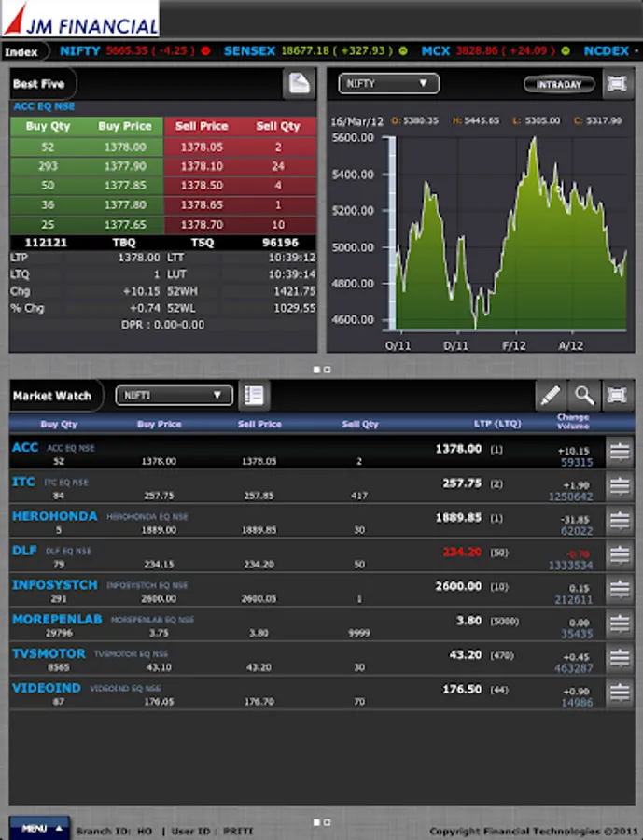The height and width of the screenshot is (840, 643).
Task: Open the row menu icon for HEROHONDA
Action: [620, 521]
